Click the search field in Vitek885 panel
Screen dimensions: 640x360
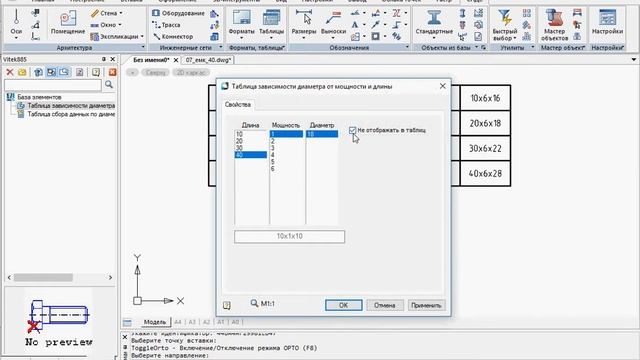tap(53, 85)
